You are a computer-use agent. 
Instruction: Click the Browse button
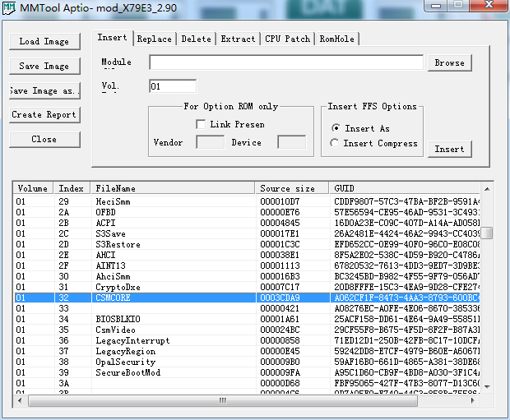click(x=450, y=62)
